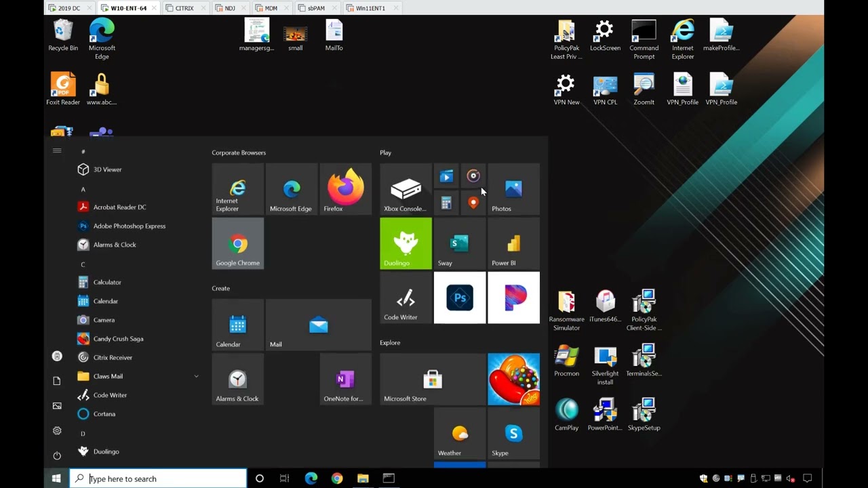Open 3D Viewer from the app list
The width and height of the screenshot is (868, 488).
click(x=138, y=169)
